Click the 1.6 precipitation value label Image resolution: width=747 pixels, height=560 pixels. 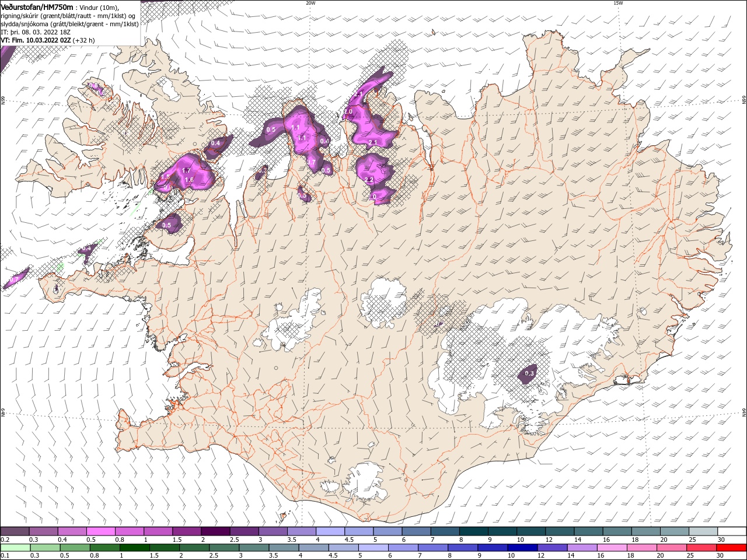point(189,180)
